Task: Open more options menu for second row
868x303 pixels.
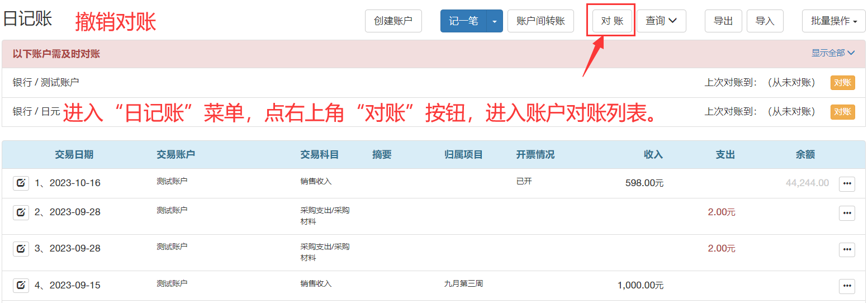Action: coord(847,213)
